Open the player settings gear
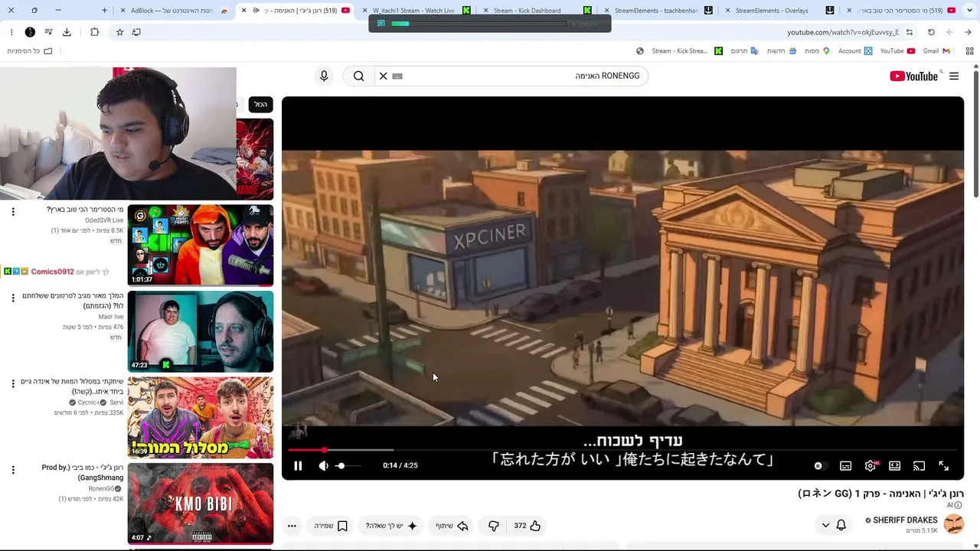980x551 pixels. coord(871,465)
